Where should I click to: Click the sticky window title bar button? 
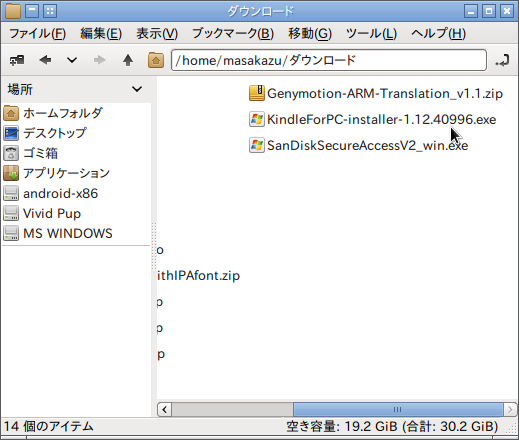50,11
